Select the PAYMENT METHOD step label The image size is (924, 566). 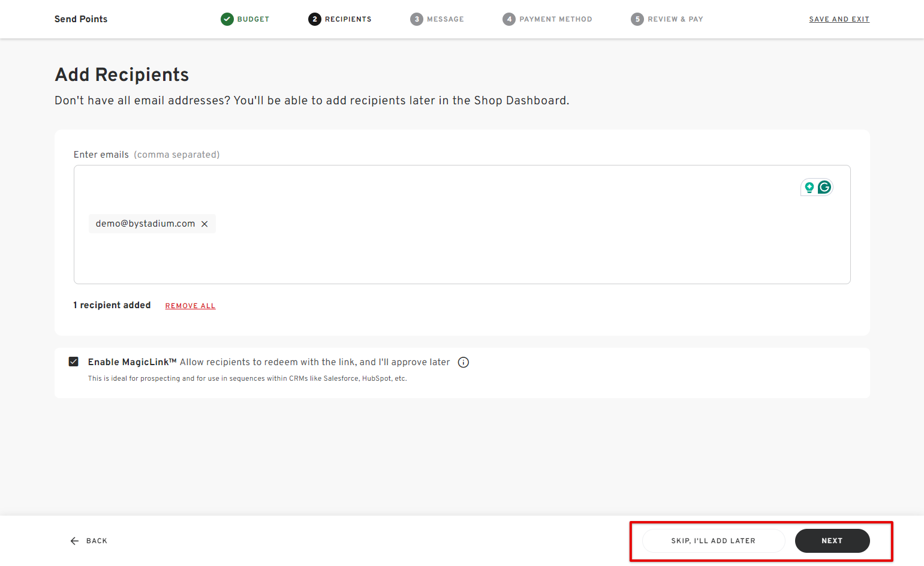[556, 19]
